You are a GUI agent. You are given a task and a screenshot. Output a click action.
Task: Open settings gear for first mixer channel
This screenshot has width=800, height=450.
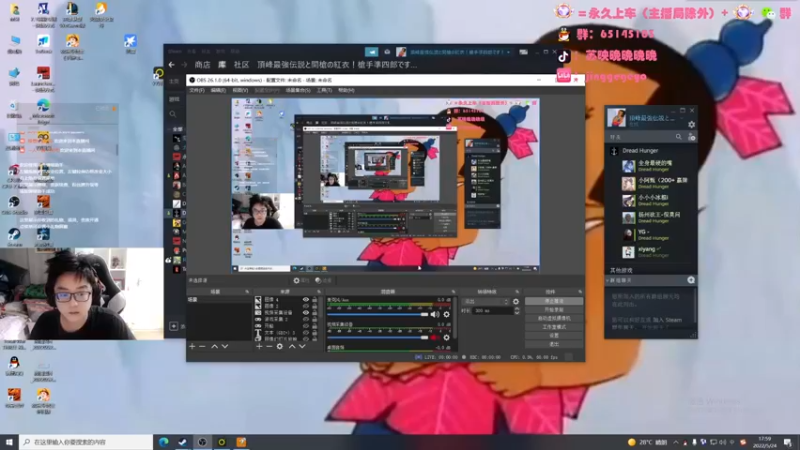tap(446, 314)
